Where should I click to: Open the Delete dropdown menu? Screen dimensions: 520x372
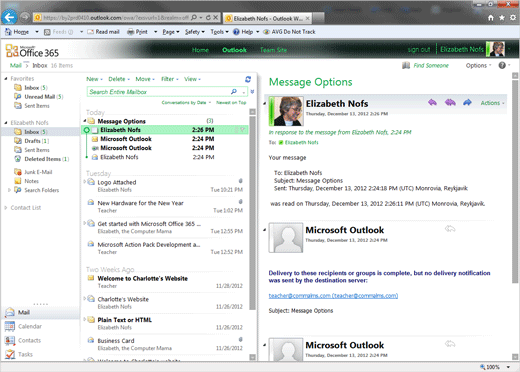[119, 79]
